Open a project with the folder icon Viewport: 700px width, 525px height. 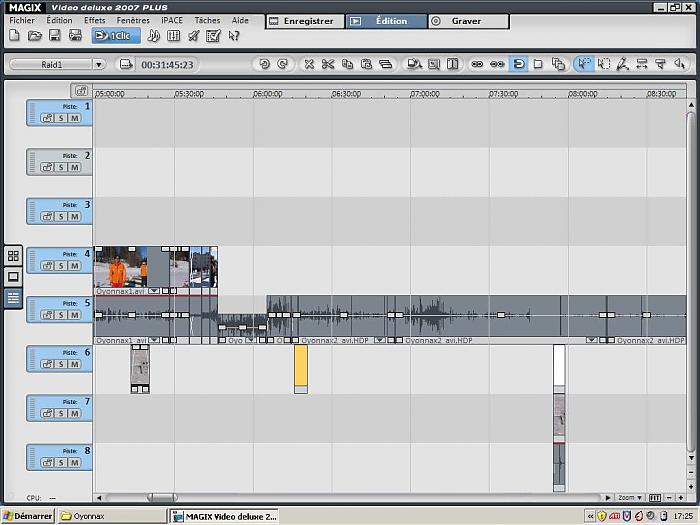[x=34, y=36]
